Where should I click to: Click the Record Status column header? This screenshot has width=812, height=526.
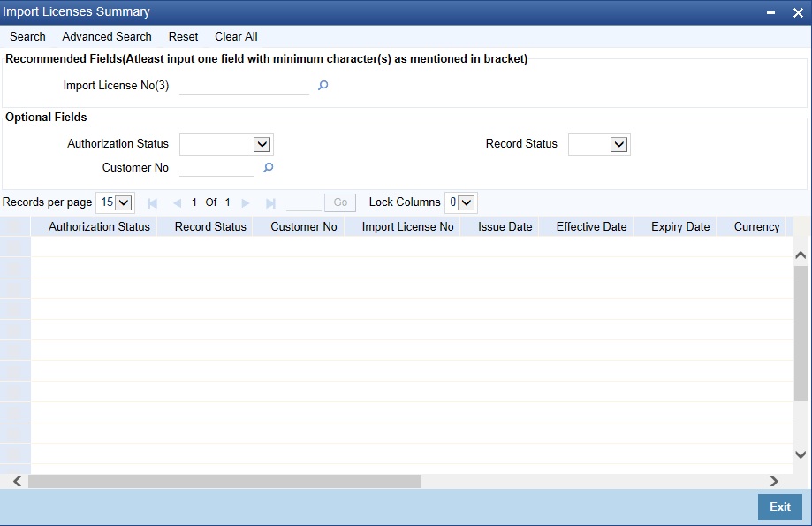pos(205,227)
